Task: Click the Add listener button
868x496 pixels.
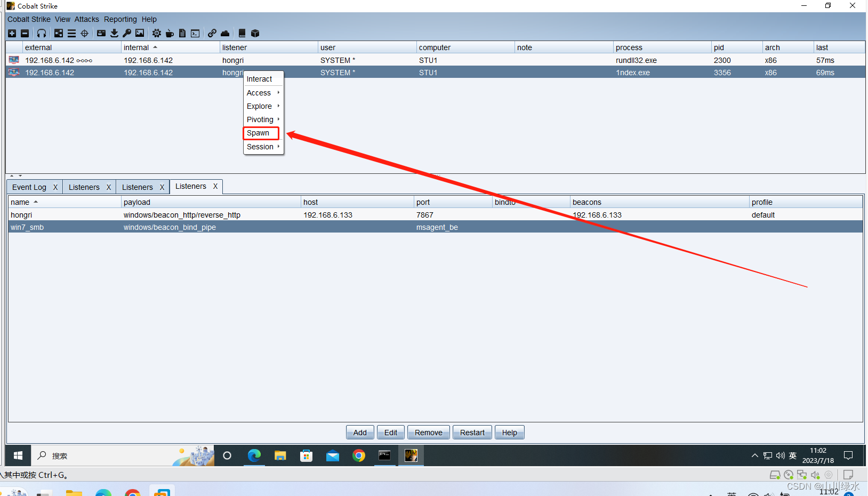Action: point(360,433)
